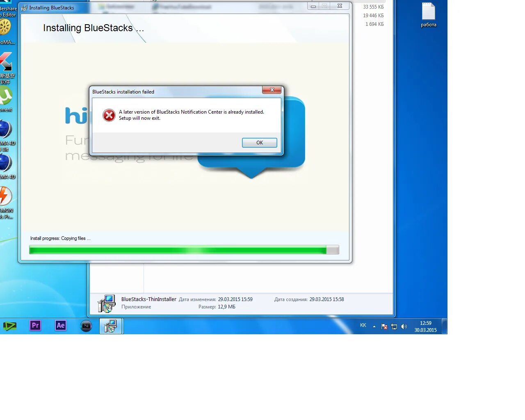Screen dimensions: 525x420
Task: Click the network icon in system tray
Action: pyautogui.click(x=394, y=326)
